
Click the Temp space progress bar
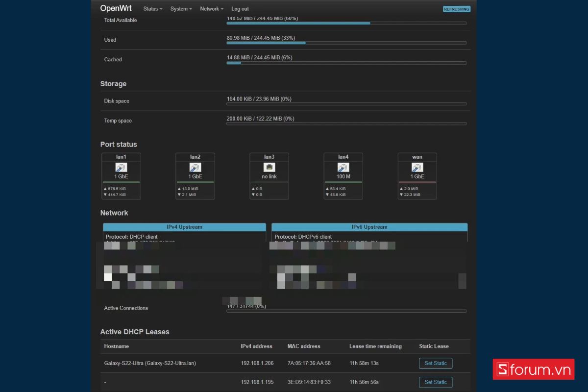pyautogui.click(x=346, y=123)
